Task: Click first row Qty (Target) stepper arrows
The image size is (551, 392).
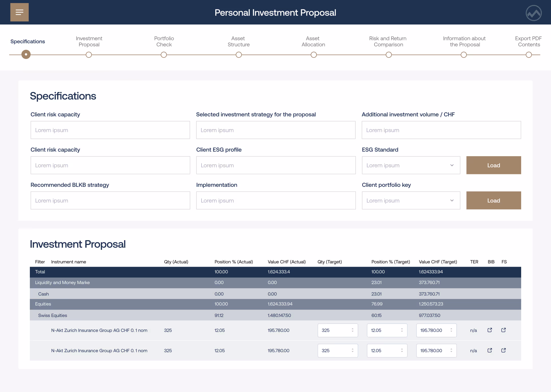Action: 353,330
